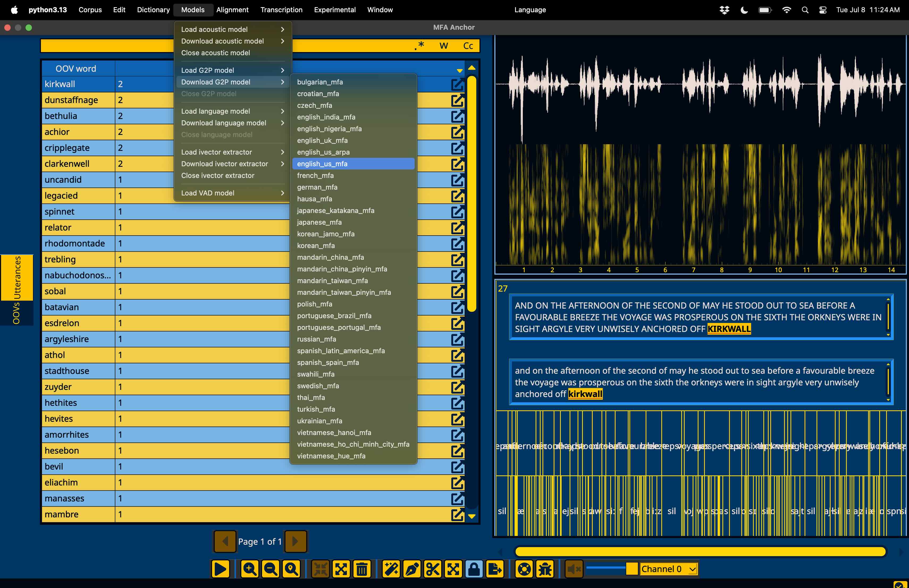Play the utterance audio
909x588 pixels.
tap(220, 569)
